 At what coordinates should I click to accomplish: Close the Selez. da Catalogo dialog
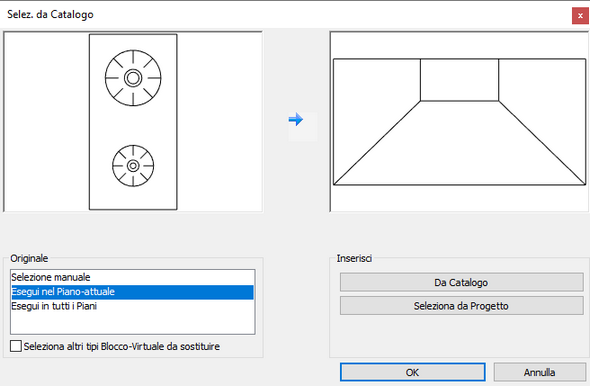pos(580,16)
